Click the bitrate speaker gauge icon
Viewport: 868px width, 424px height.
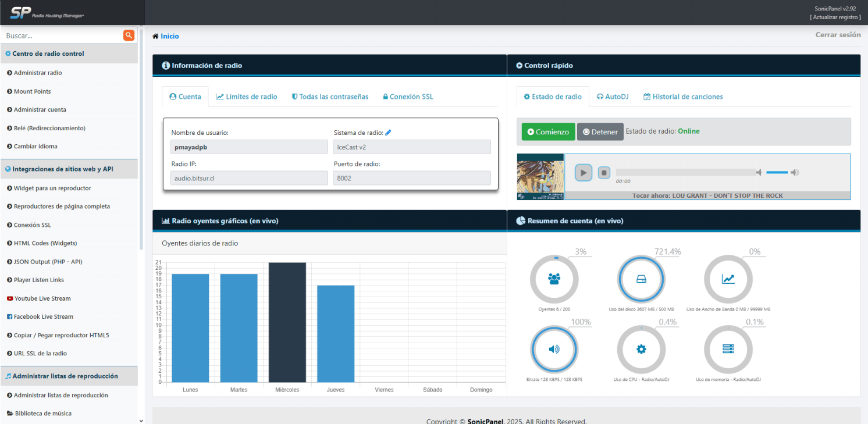pyautogui.click(x=554, y=349)
